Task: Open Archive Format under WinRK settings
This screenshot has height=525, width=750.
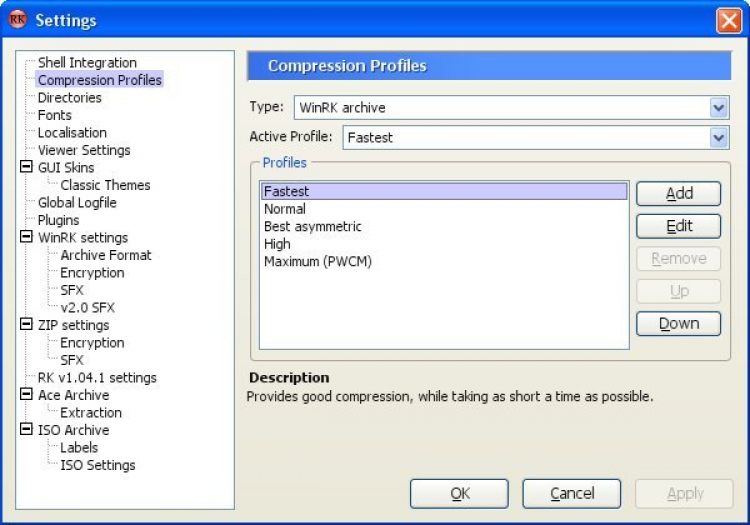Action: [x=106, y=255]
